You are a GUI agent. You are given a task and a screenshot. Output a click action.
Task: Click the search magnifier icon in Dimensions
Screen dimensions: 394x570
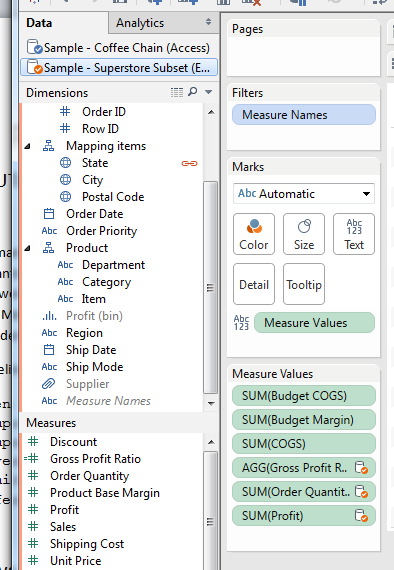coord(193,92)
